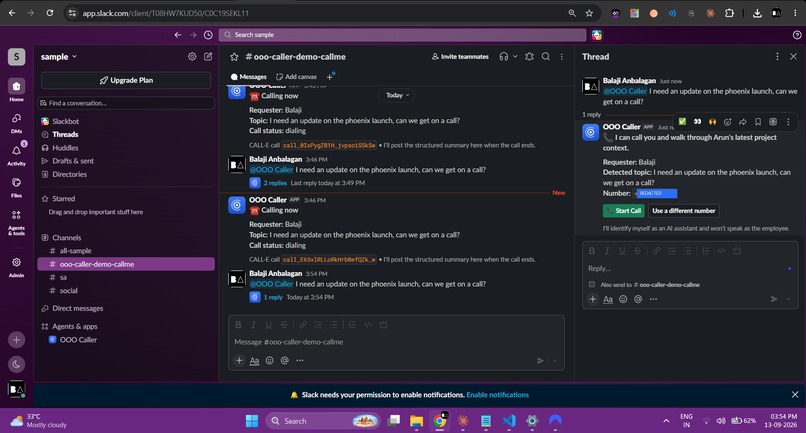The image size is (806, 433).
Task: Toggle Strikethrough in channel message composer
Action: (283, 324)
